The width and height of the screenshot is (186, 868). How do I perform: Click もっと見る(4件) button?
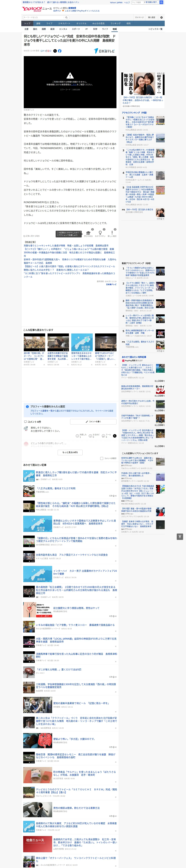(70, 452)
